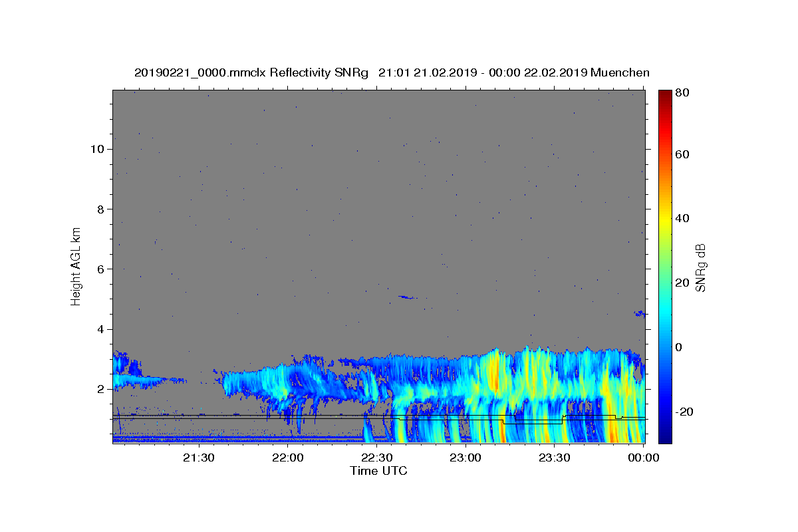
Task: Click the SNRg colorbar gradient
Action: (x=665, y=267)
